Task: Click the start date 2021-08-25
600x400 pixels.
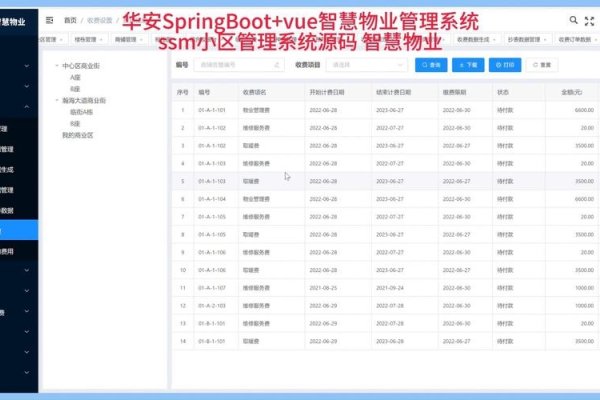Action: coord(323,288)
